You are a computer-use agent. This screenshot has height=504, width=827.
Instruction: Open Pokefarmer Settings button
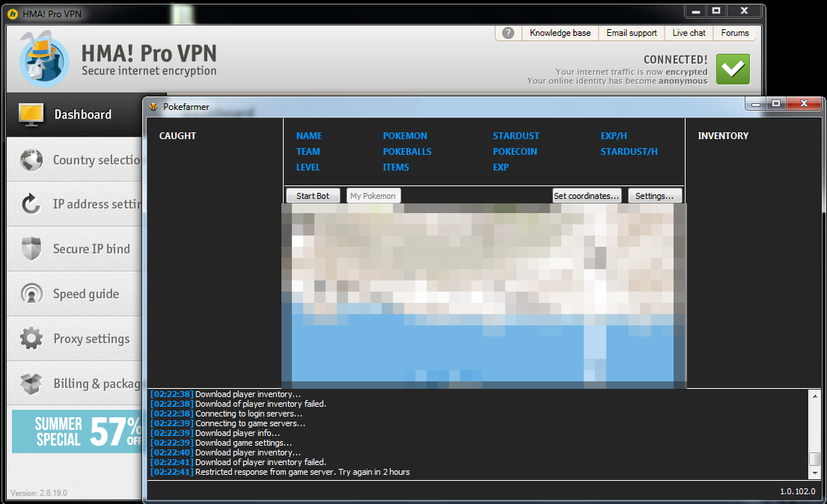tap(655, 196)
